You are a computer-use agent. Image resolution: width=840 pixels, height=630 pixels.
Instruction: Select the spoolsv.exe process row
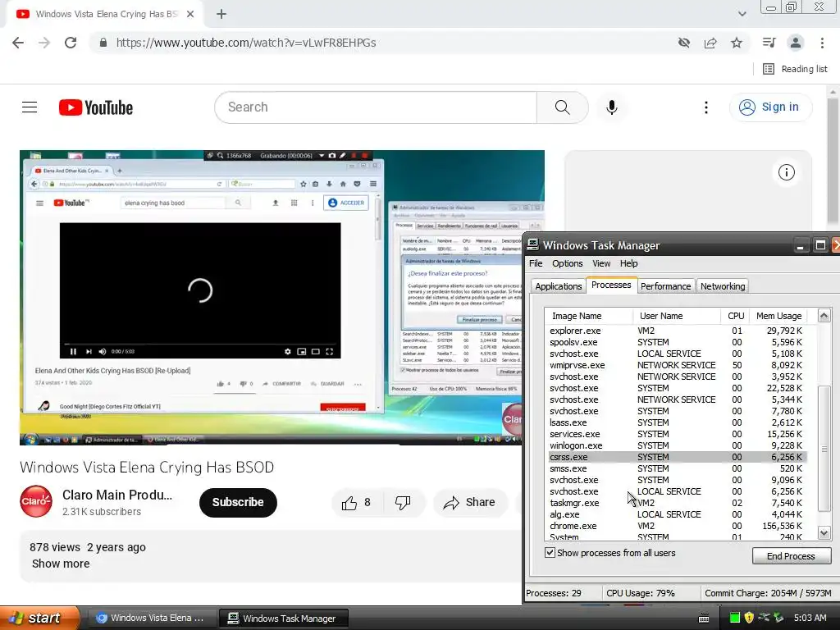(676, 342)
